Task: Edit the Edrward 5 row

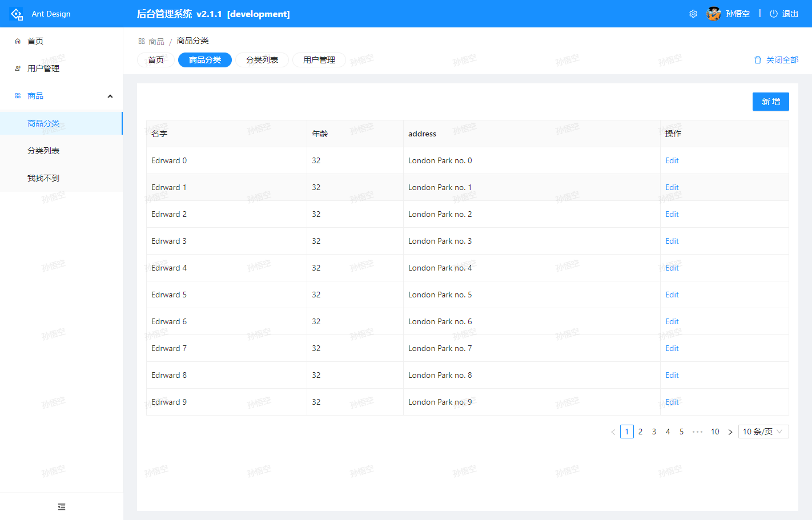Action: point(672,295)
